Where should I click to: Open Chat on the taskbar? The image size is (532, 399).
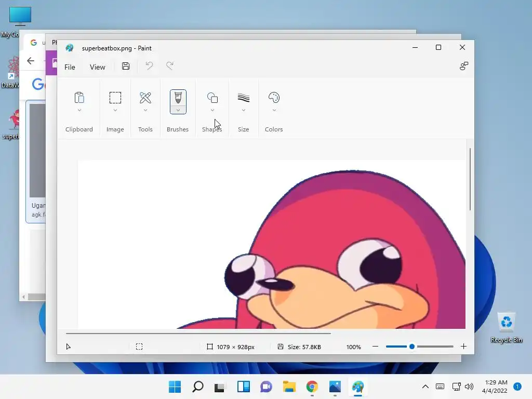pyautogui.click(x=266, y=387)
